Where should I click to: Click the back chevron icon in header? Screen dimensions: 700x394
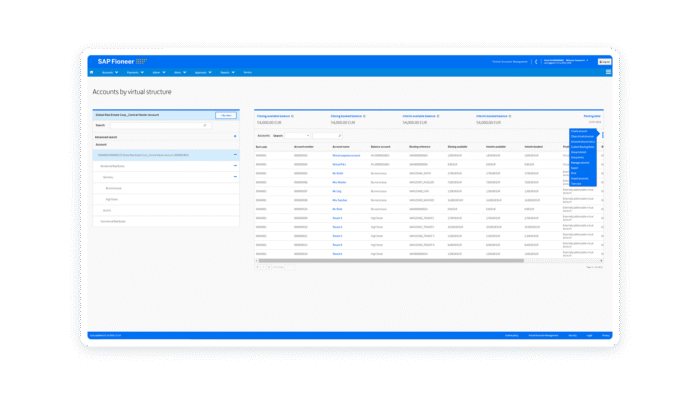point(536,62)
